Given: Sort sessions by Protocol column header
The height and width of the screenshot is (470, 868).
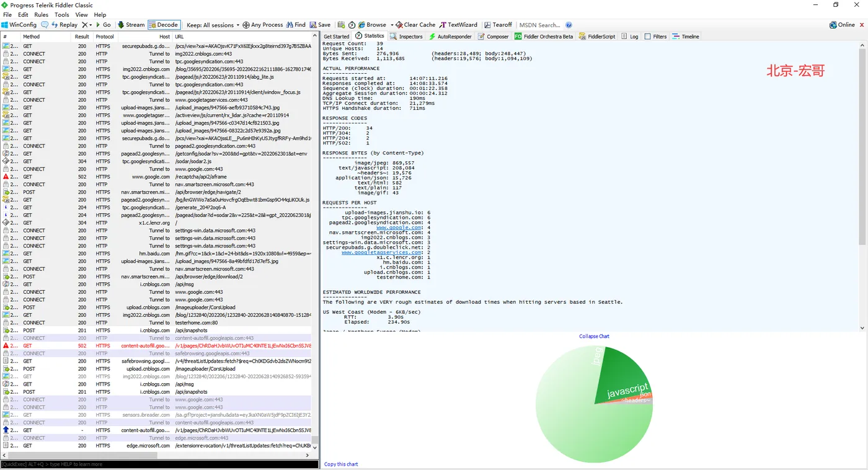Looking at the screenshot, I should click(x=106, y=37).
